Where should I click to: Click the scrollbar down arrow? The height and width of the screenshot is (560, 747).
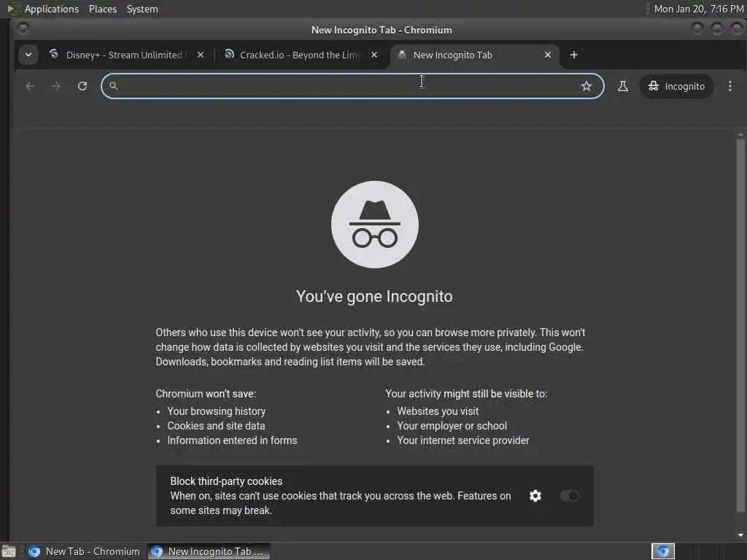[740, 534]
